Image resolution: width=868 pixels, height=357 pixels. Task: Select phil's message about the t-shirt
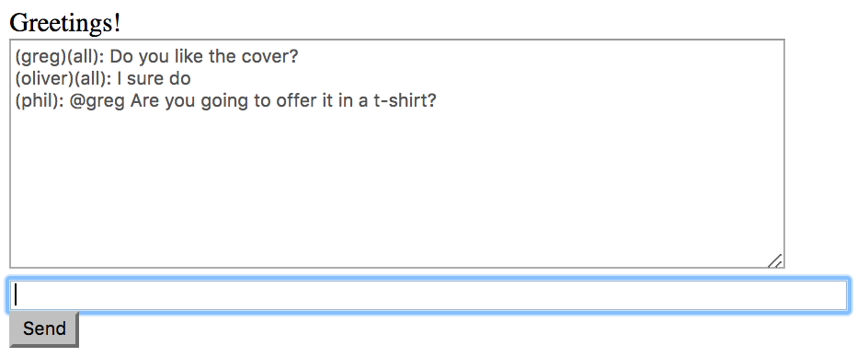coord(226,101)
